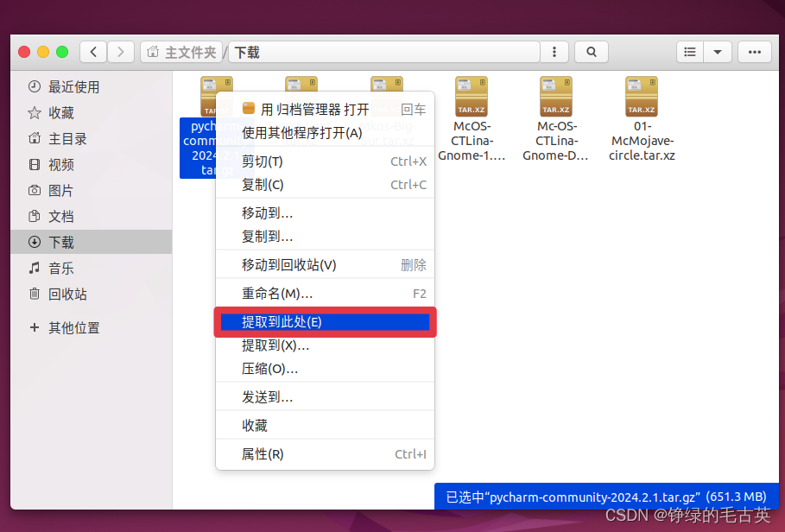This screenshot has height=532, width=785.
Task: Click the star icon beside 收藏
Action: click(34, 112)
